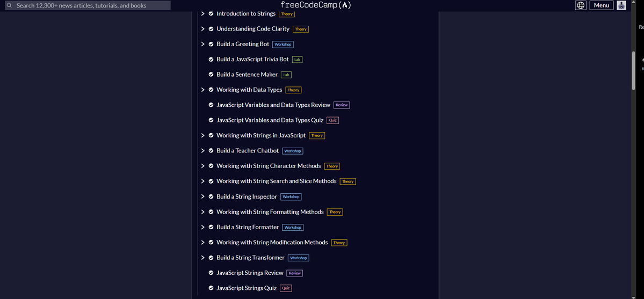This screenshot has height=299, width=644.
Task: Click checkmark beside String Character Methods
Action: pos(211,166)
